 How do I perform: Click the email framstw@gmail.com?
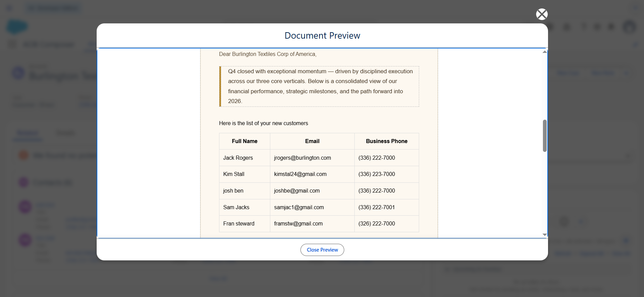point(298,224)
